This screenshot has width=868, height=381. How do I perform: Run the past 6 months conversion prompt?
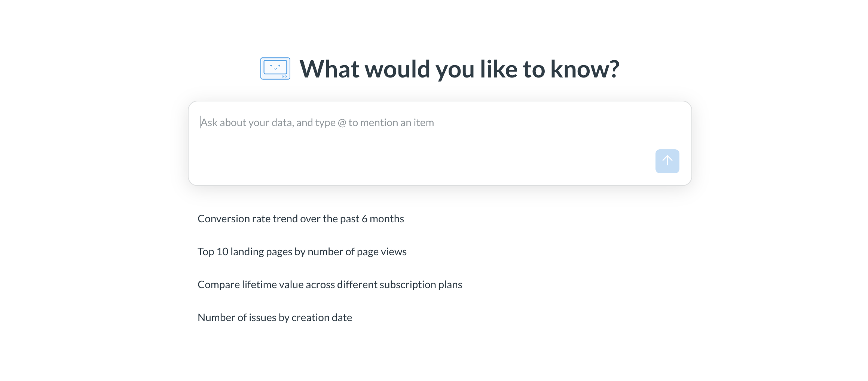300,219
